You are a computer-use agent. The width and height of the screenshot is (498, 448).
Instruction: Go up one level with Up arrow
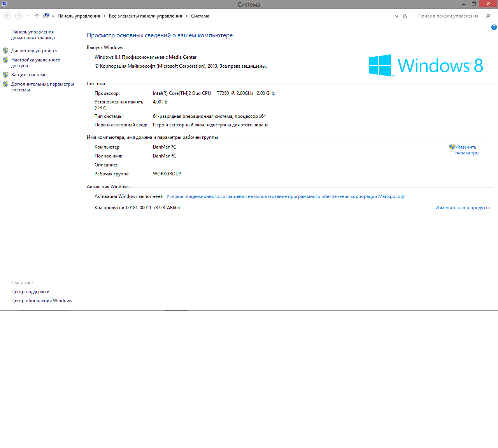click(37, 16)
